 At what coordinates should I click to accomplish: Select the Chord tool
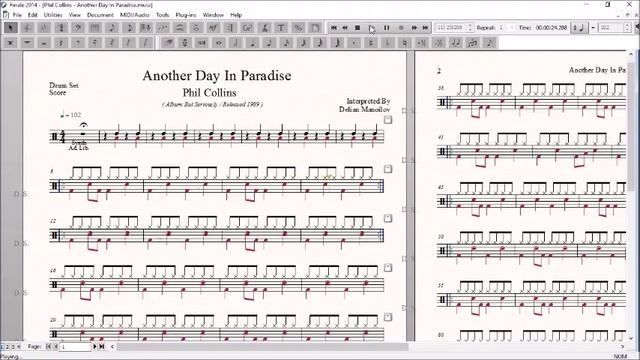pos(247,28)
